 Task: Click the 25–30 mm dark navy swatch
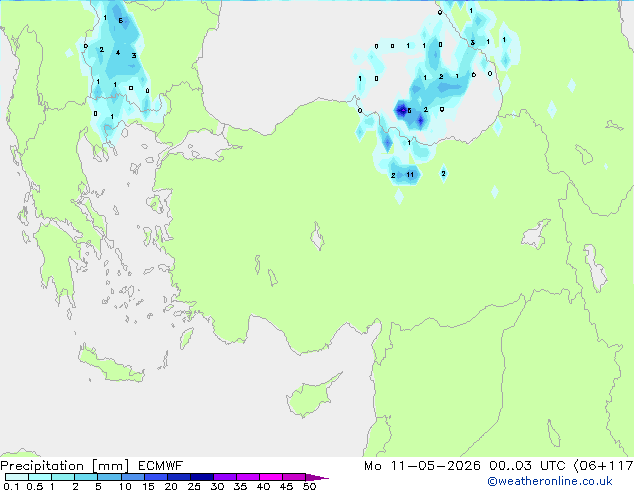(x=202, y=477)
